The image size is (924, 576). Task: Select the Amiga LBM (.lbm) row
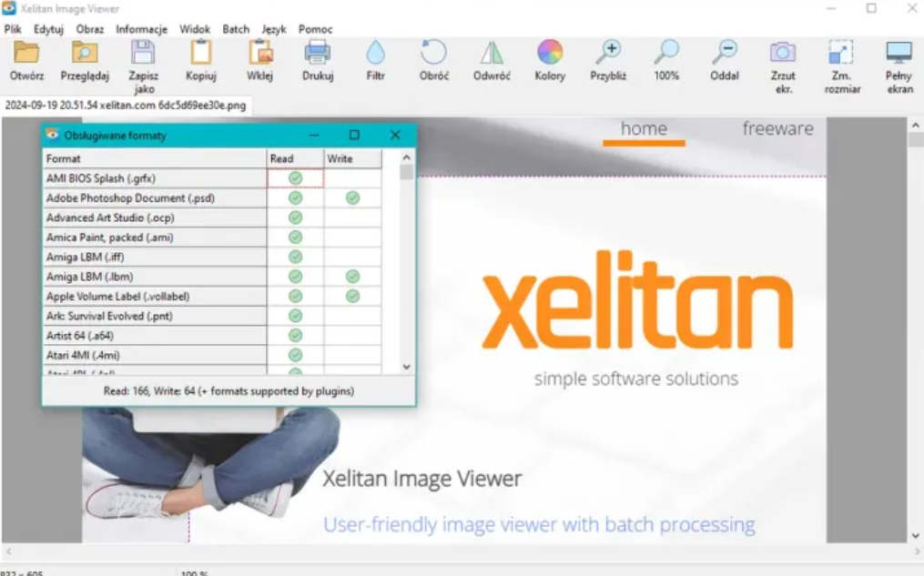212,277
